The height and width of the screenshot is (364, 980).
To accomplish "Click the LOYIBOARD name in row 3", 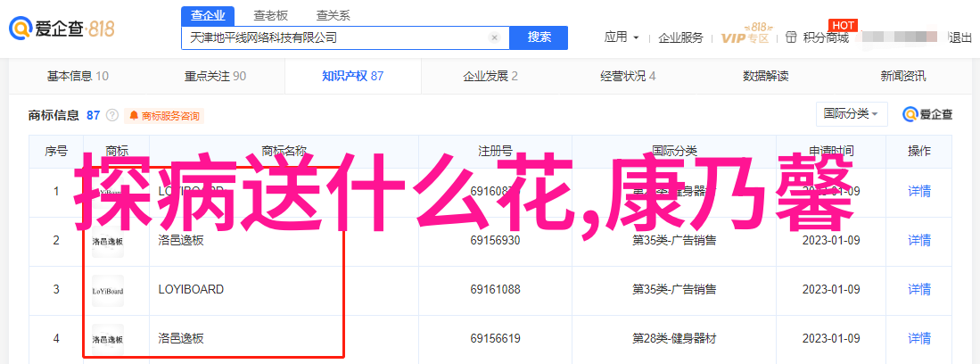I will [x=191, y=290].
